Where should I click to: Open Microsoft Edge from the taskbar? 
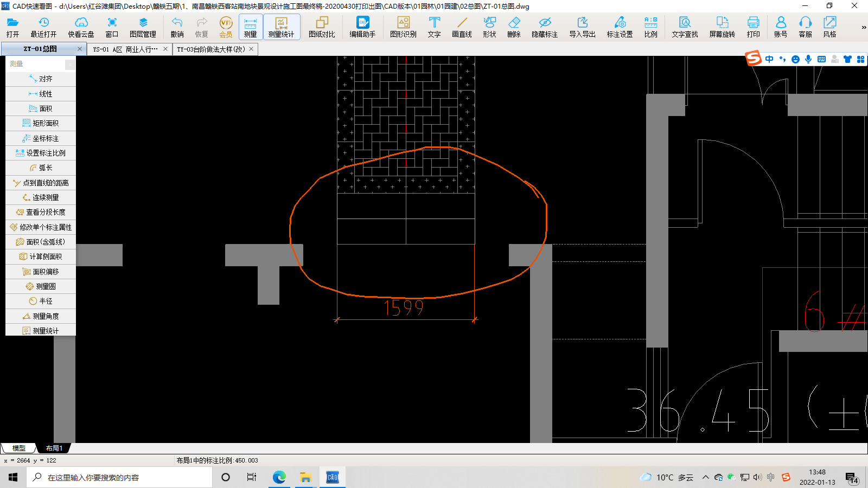(279, 477)
